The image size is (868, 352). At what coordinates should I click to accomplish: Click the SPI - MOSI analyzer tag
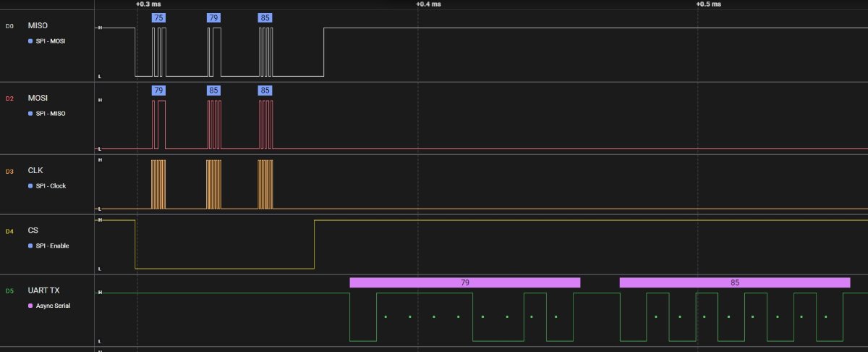click(x=51, y=41)
